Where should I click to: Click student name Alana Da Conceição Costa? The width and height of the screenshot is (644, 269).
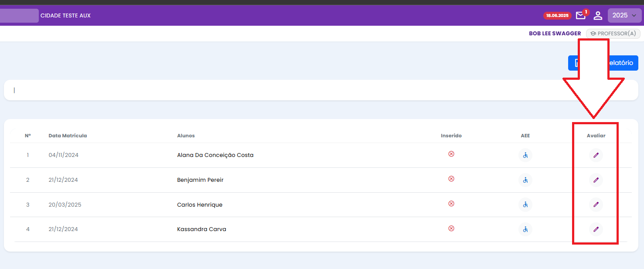click(x=215, y=155)
